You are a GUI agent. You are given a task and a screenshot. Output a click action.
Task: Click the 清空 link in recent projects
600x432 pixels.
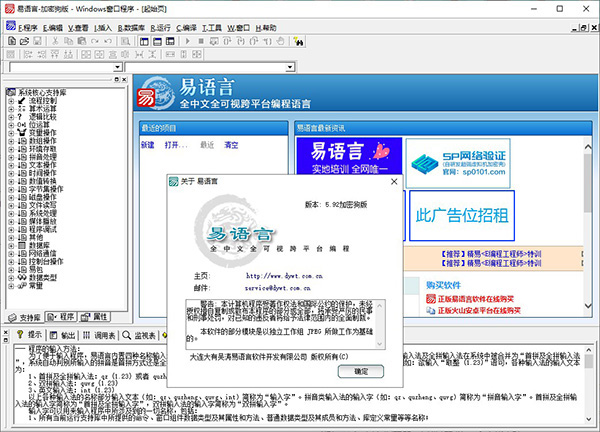[231, 145]
